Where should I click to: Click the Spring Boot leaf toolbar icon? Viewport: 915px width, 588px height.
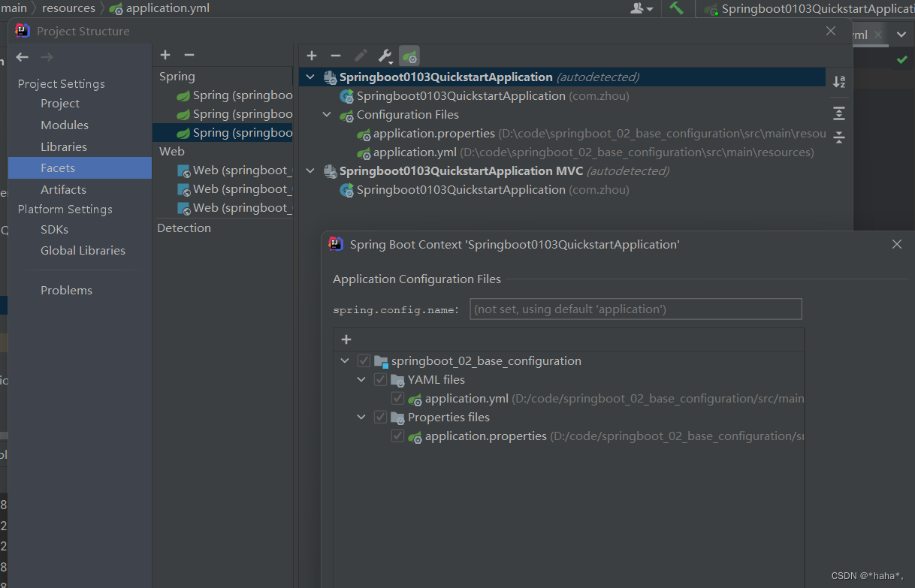pos(409,56)
